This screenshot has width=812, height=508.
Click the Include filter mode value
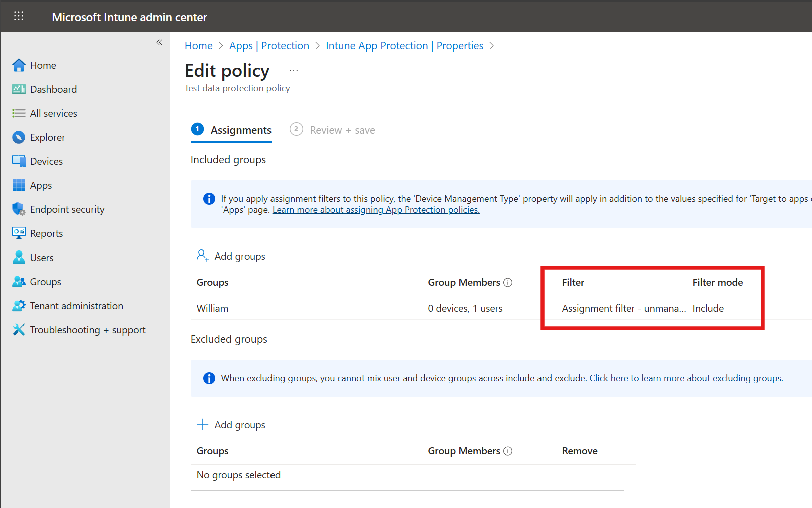(x=708, y=308)
